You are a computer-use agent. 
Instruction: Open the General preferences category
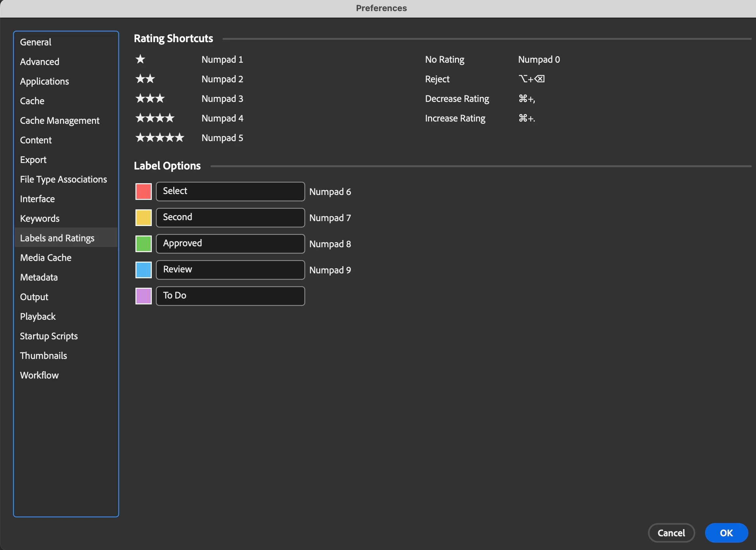[x=36, y=42]
